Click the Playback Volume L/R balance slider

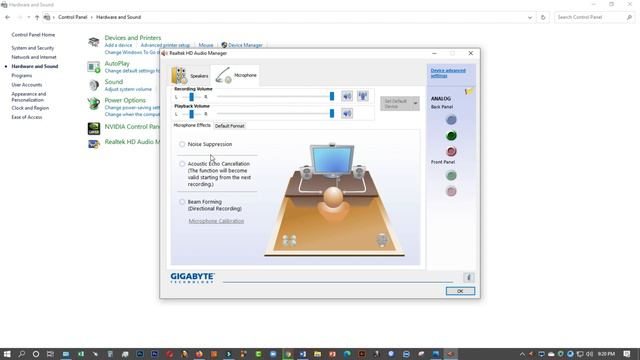point(191,114)
